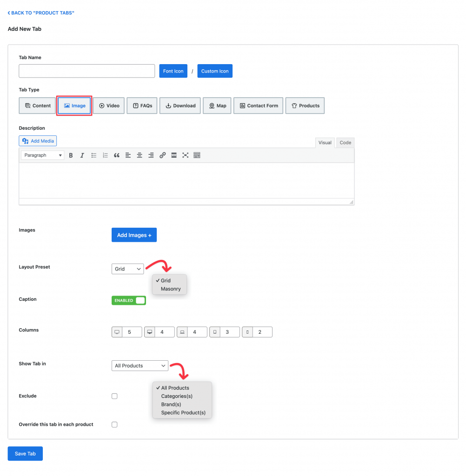Click the Add Images + button
Screen dimensions: 466x476
[x=134, y=235]
